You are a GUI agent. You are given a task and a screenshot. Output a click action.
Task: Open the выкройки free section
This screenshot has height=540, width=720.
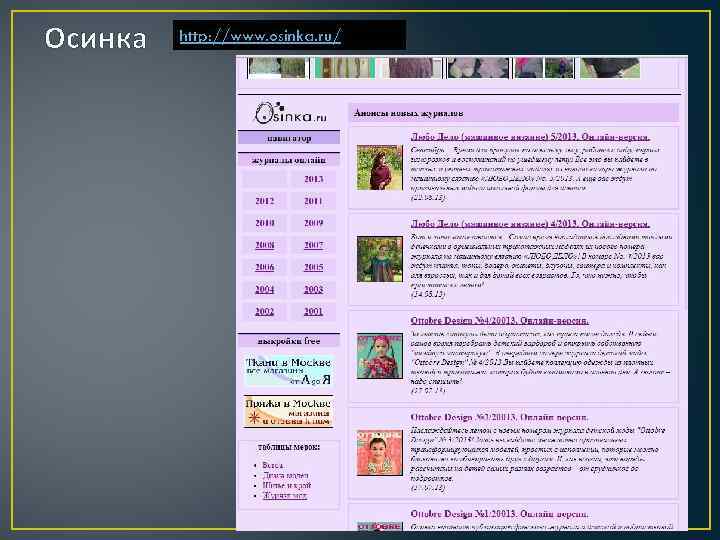(289, 341)
